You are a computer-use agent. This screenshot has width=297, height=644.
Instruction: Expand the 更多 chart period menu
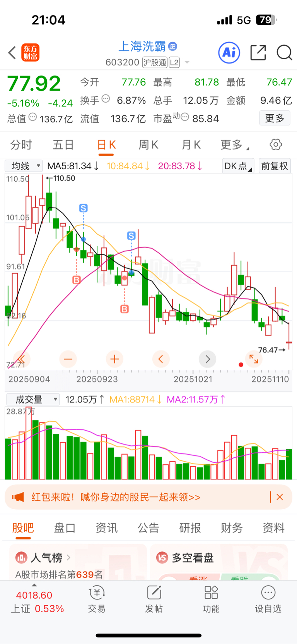235,145
